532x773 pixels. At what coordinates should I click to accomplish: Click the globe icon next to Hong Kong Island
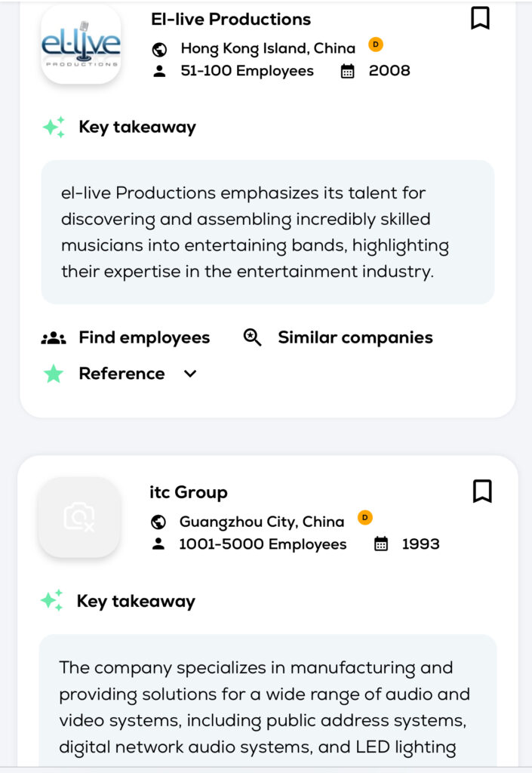pyautogui.click(x=159, y=49)
